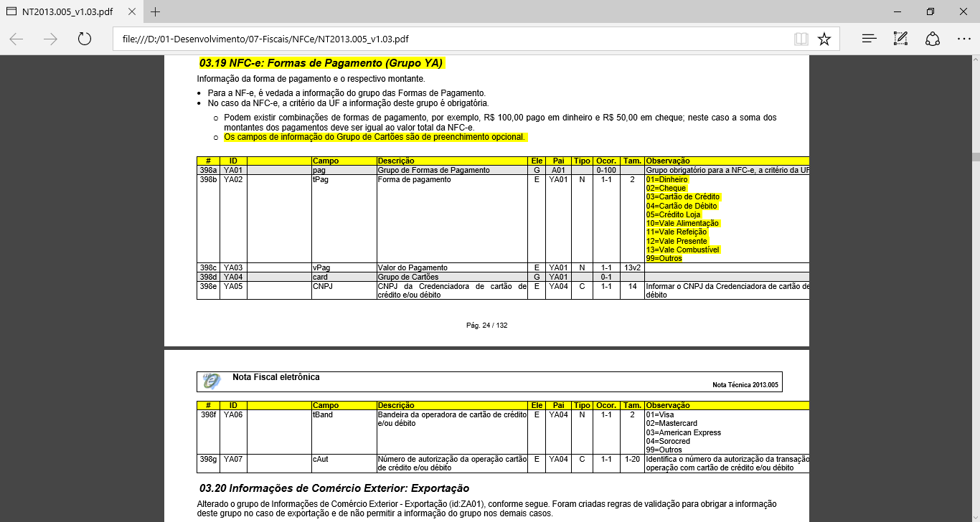
Task: Click the '1-20' size cell
Action: [632, 463]
